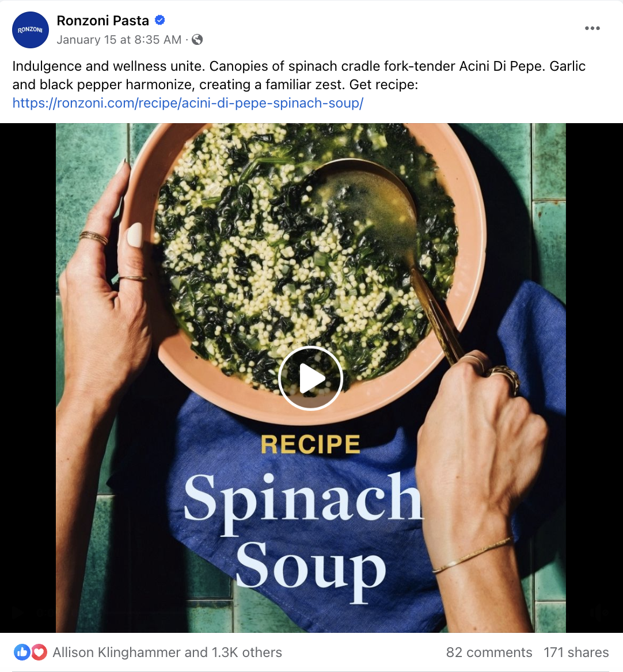Open the 82 comments list
Viewport: 623px width, 672px height.
pyautogui.click(x=489, y=652)
